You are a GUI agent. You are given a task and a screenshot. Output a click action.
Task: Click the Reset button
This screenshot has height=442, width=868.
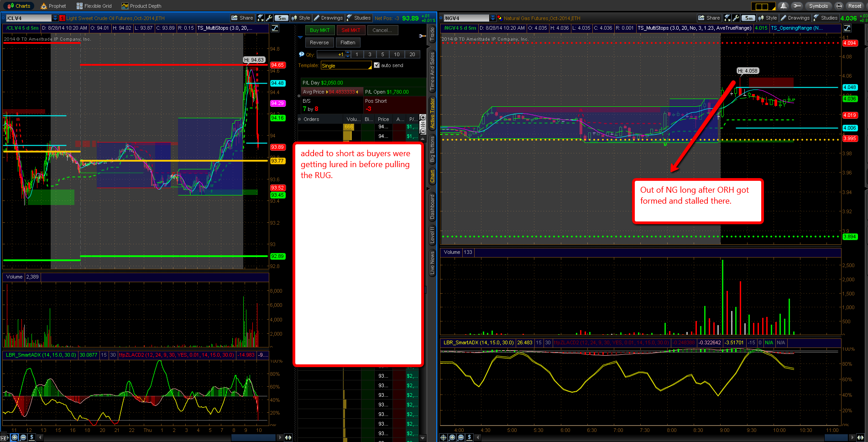pyautogui.click(x=854, y=6)
